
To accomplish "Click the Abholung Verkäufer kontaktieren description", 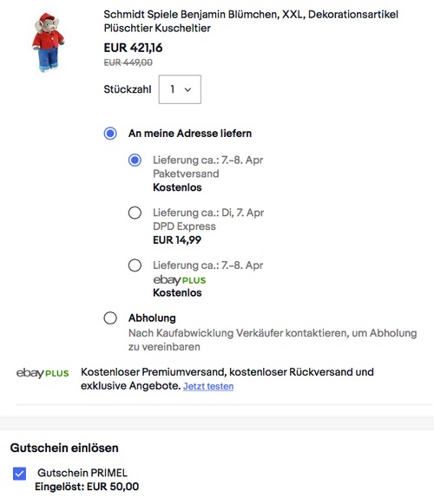I will 273,340.
